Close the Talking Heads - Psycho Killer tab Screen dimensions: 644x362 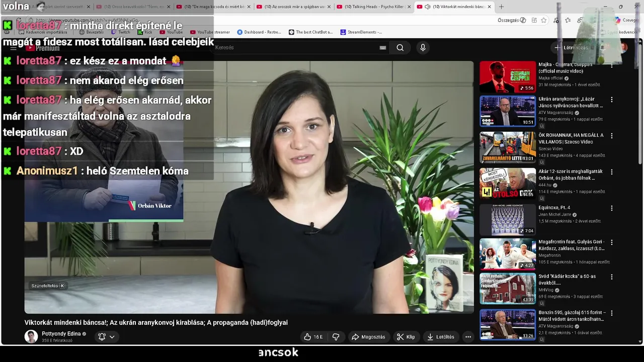409,7
